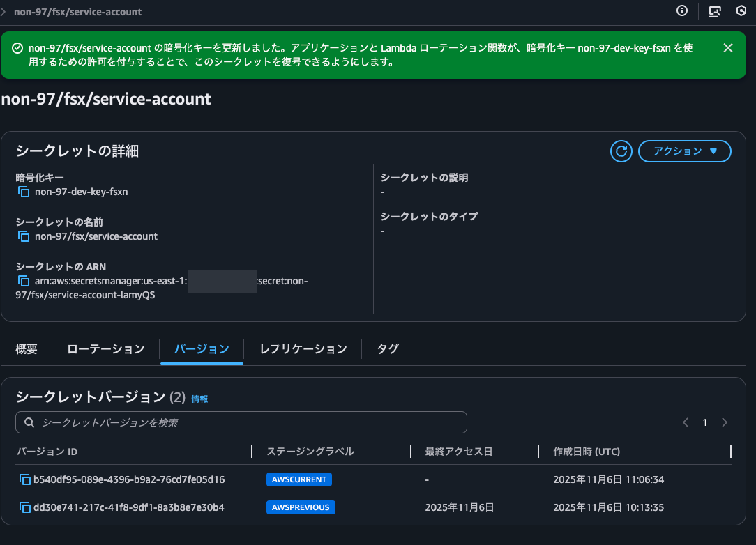
Task: Copy version ID starting with b540df95
Action: tap(25, 479)
